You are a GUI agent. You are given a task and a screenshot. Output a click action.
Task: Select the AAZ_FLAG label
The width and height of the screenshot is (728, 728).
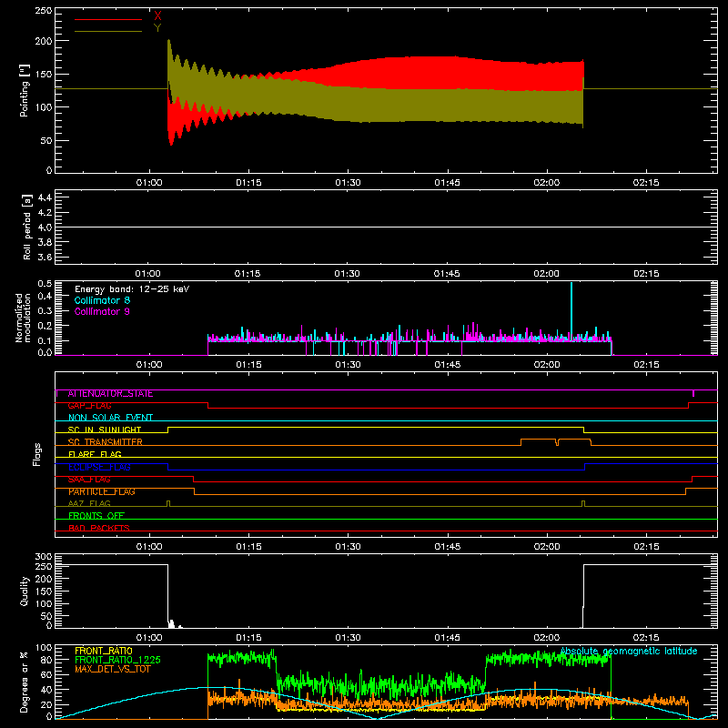(x=89, y=503)
